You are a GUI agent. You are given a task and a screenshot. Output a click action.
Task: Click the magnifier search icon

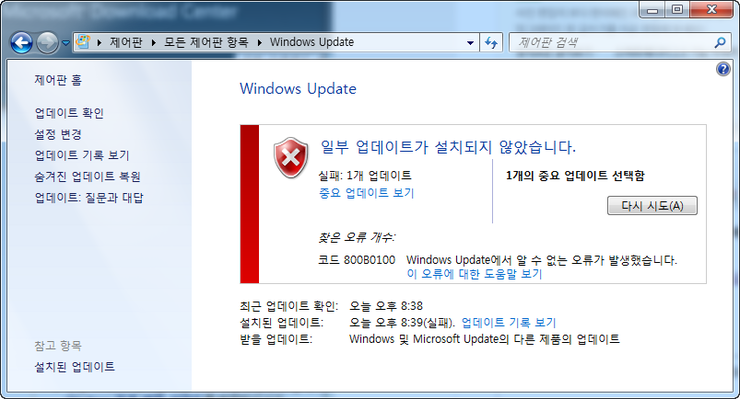pyautogui.click(x=720, y=43)
